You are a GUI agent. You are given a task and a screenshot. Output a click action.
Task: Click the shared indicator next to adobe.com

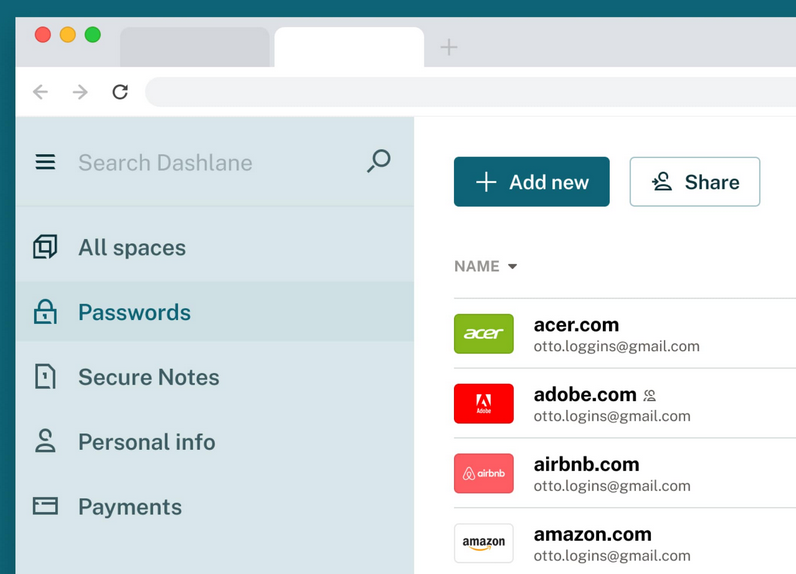(650, 396)
